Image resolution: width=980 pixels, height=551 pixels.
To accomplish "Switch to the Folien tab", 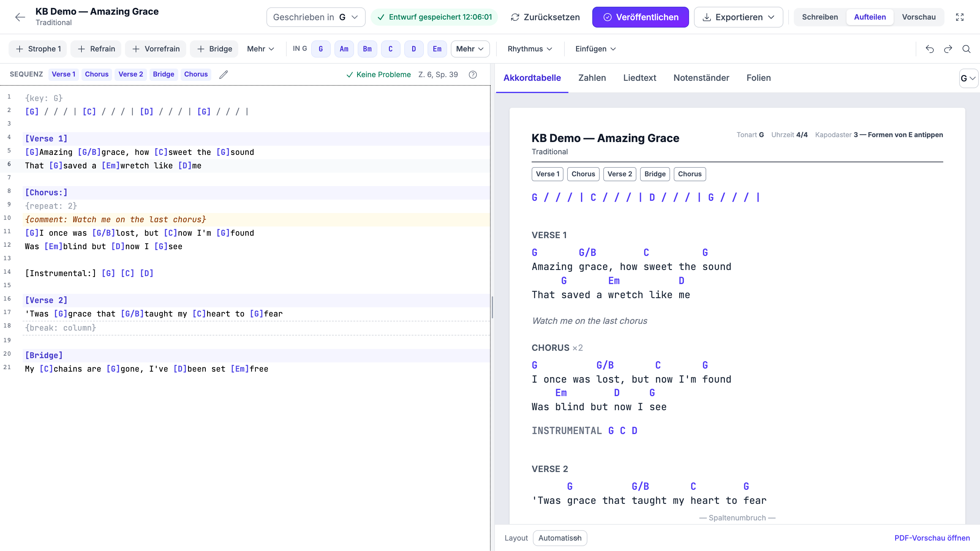I will (758, 78).
